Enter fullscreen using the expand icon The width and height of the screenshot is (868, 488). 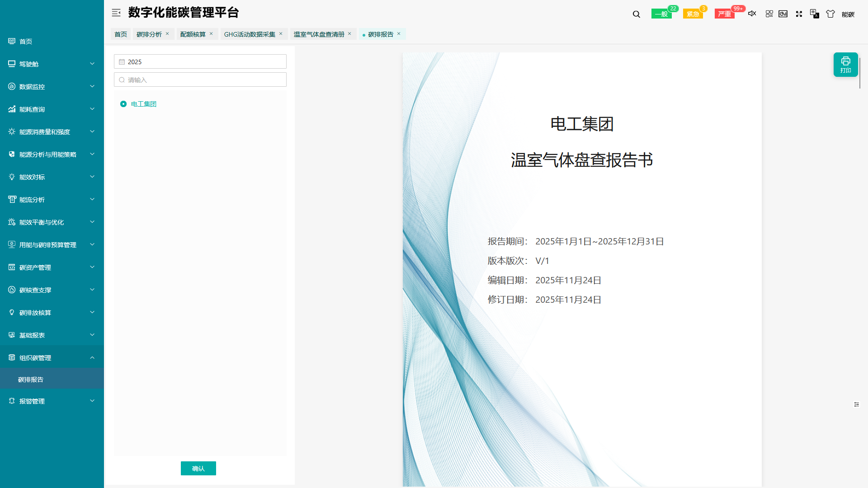[x=799, y=14]
